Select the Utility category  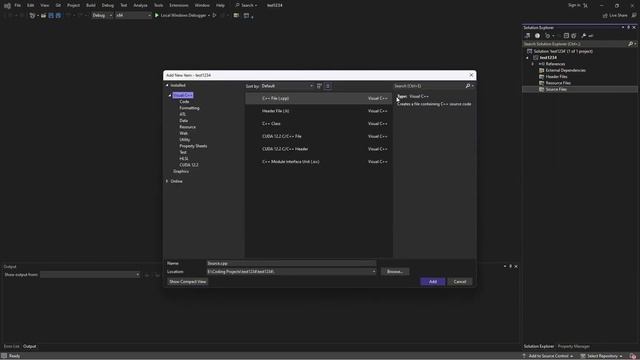tap(184, 140)
